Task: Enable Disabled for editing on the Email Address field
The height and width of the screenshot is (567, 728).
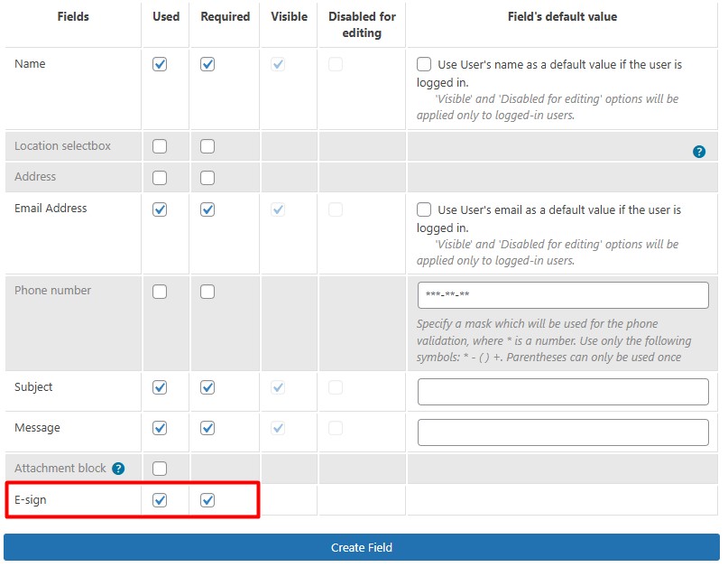Action: click(336, 209)
